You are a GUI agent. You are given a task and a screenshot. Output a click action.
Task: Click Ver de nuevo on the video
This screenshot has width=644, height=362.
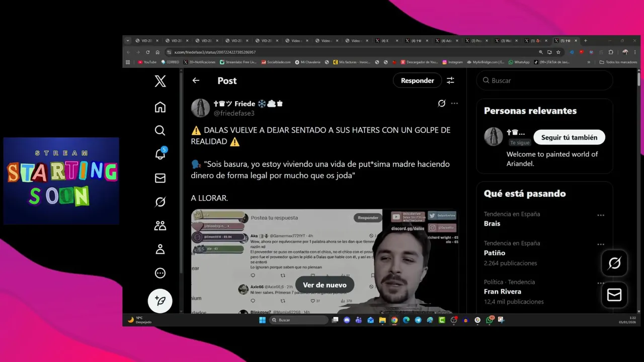tap(325, 285)
